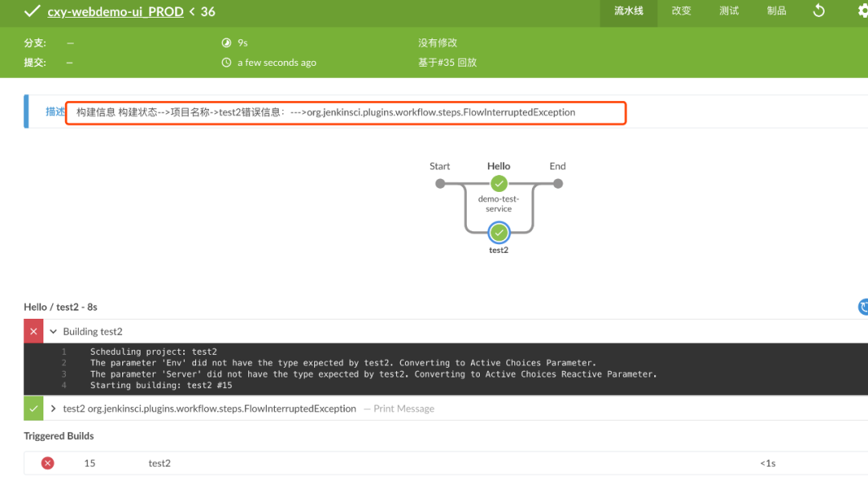Click the rerun pipeline icon in header
The width and height of the screenshot is (868, 489).
[x=819, y=10]
